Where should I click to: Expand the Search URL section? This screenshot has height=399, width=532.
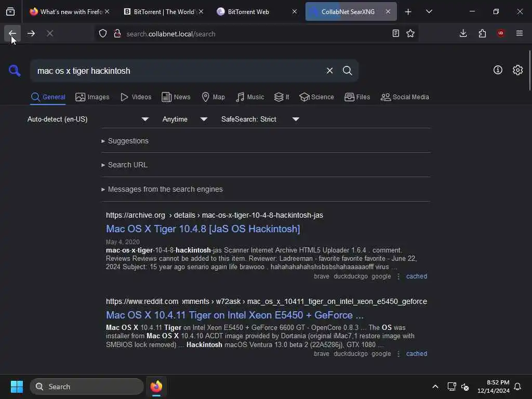point(124,165)
